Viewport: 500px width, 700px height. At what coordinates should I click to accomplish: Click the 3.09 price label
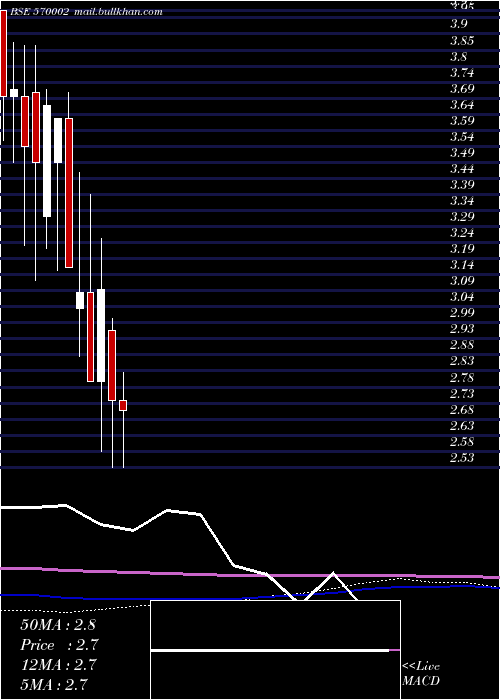tap(462, 281)
